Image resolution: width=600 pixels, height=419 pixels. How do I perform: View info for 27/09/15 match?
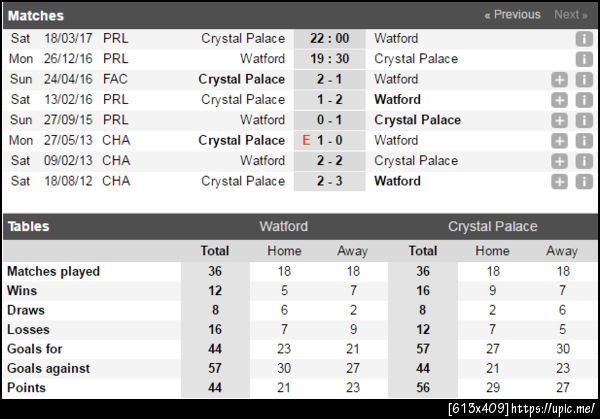coord(584,120)
